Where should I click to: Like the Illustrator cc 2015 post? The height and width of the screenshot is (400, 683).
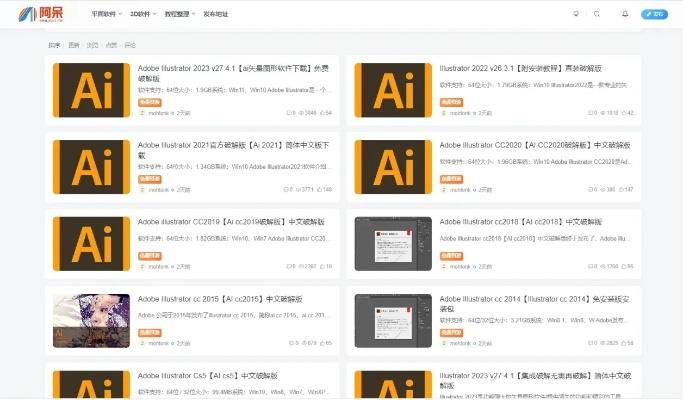tap(322, 343)
